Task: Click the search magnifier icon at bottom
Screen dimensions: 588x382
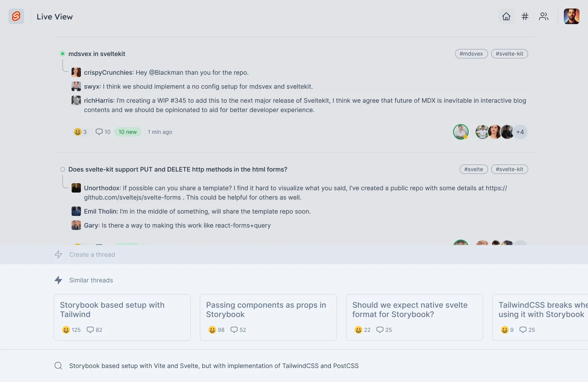Action: tap(58, 366)
